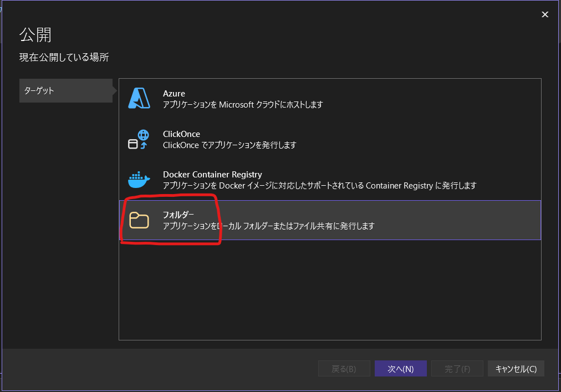Image resolution: width=561 pixels, height=392 pixels.
Task: Select the Azure publish target title
Action: point(174,94)
